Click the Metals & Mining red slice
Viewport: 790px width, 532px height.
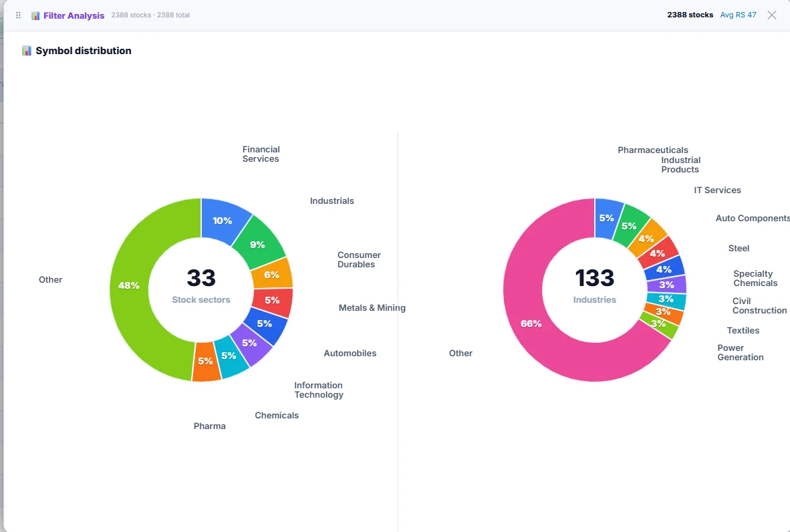click(x=273, y=300)
